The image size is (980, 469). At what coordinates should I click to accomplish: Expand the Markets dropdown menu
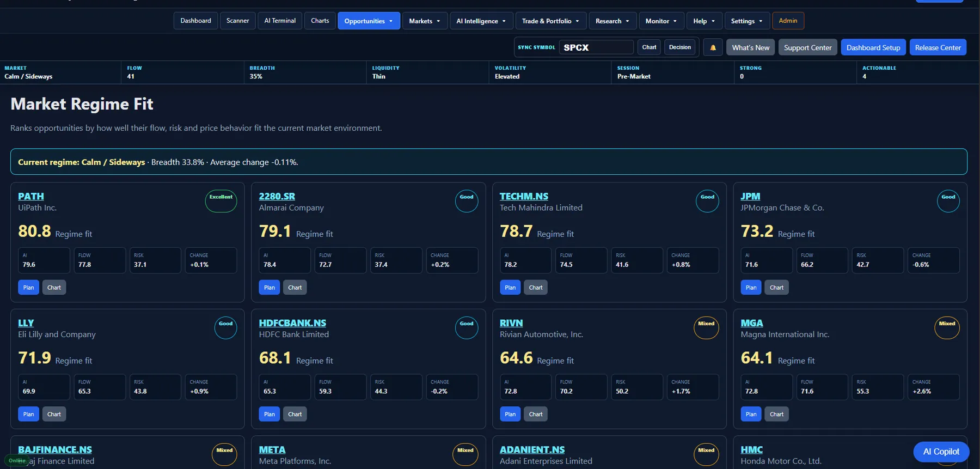(425, 21)
